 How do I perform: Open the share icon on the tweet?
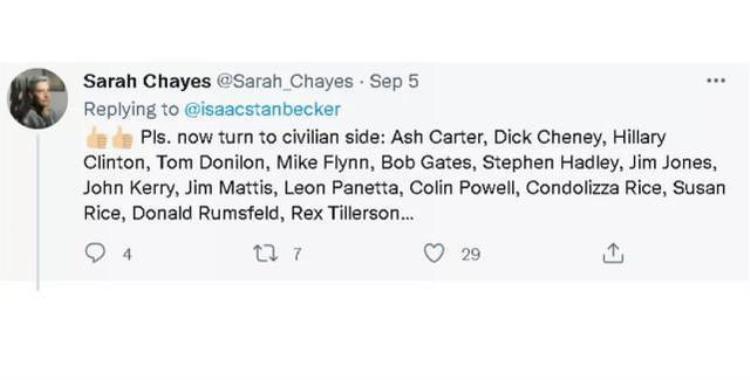[x=613, y=253]
